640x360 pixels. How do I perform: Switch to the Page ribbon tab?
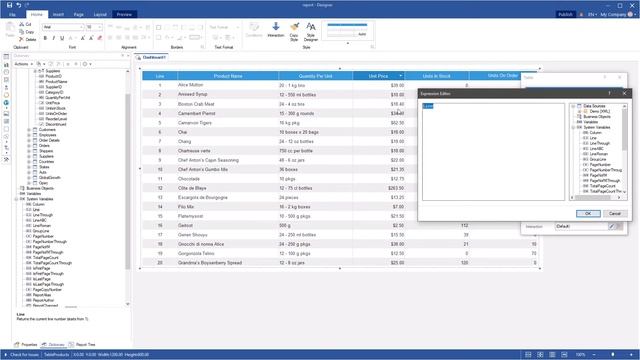[x=79, y=14]
